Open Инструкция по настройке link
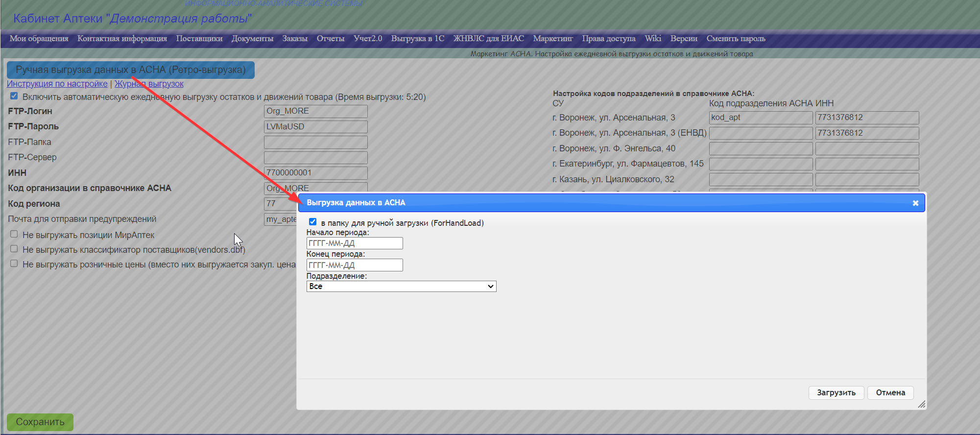Viewport: 980px width, 435px height. [x=57, y=84]
